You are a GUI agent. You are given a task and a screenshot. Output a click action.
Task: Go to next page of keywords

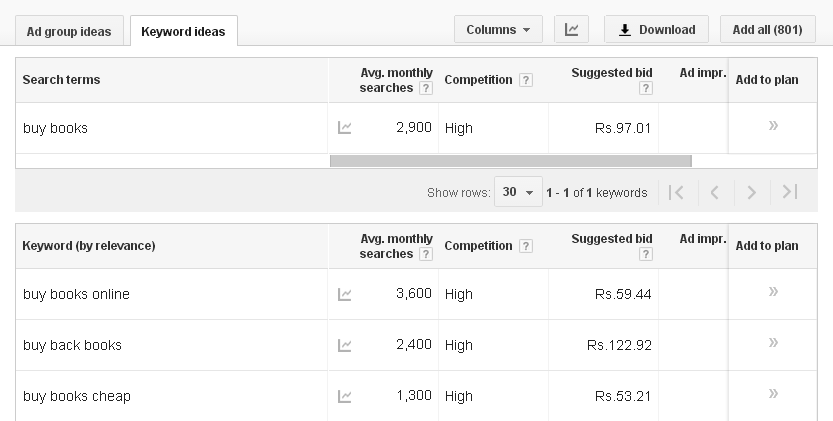(752, 192)
